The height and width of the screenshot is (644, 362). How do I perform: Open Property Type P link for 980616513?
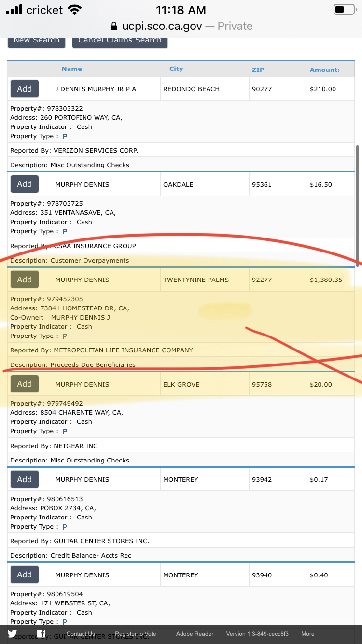pyautogui.click(x=65, y=527)
